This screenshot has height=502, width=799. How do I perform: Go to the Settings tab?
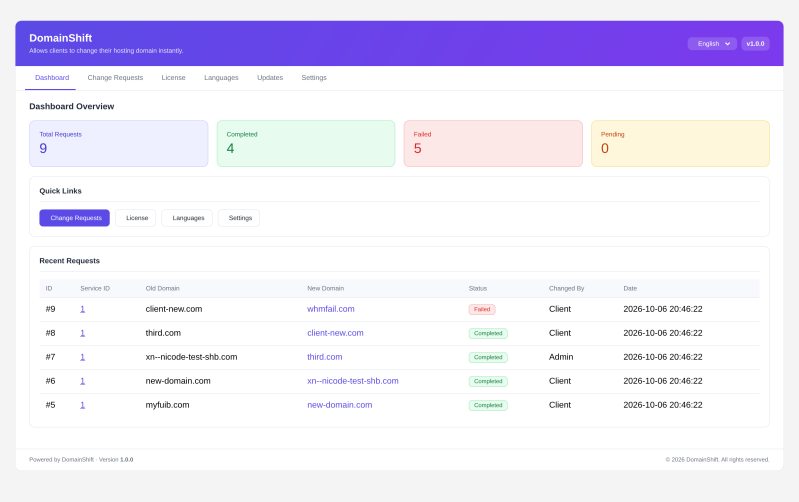point(314,77)
